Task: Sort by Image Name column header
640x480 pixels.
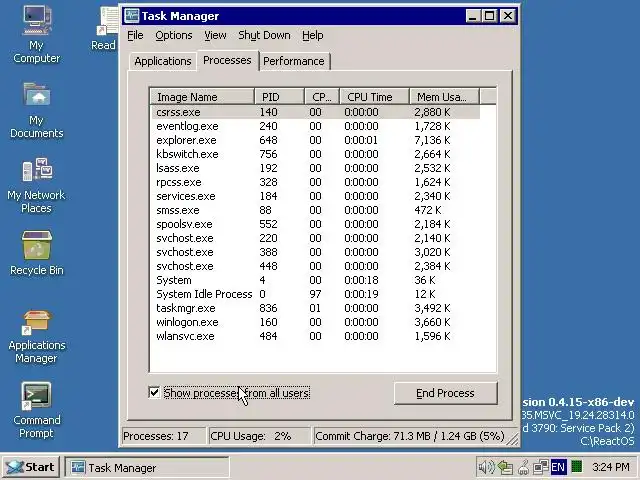Action: [x=202, y=97]
